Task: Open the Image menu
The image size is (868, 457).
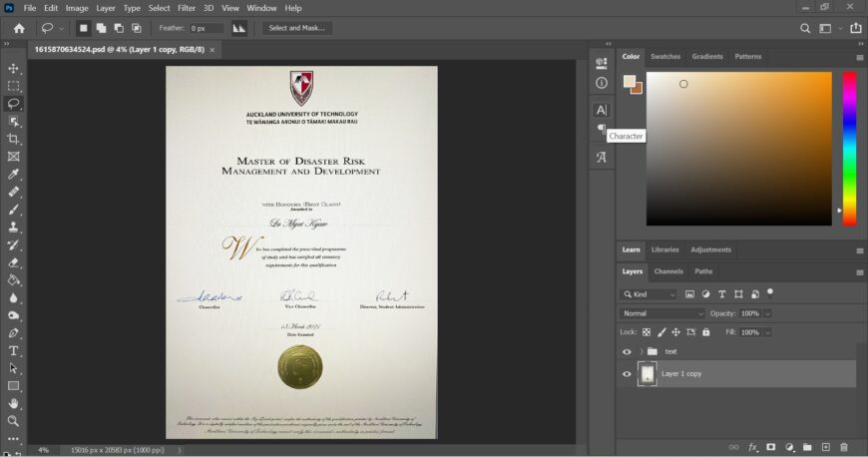Action: click(77, 8)
